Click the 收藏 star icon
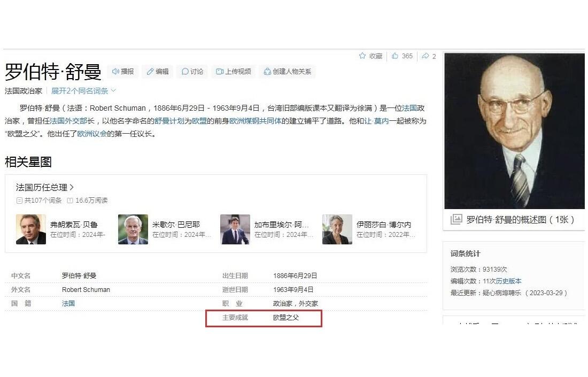 click(362, 56)
